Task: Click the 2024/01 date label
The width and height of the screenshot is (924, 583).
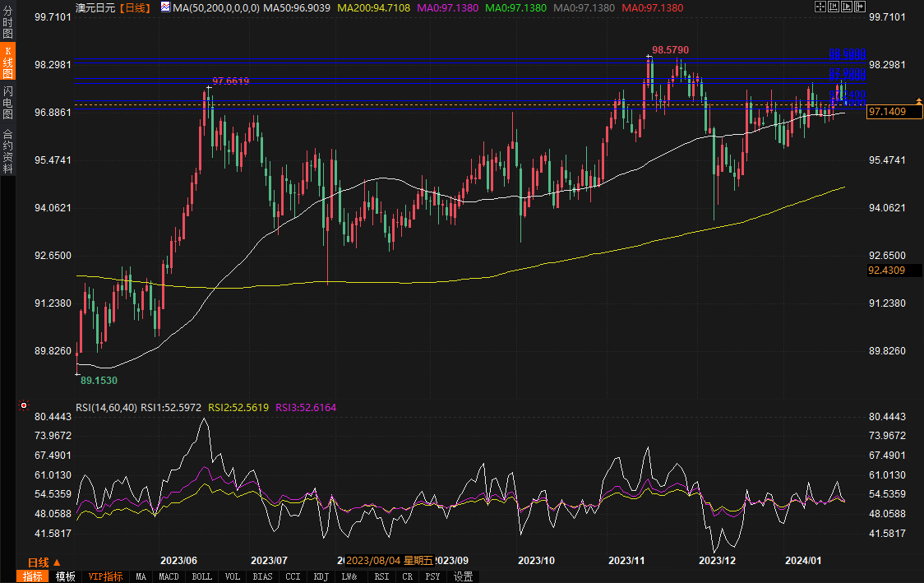Action: [803, 560]
